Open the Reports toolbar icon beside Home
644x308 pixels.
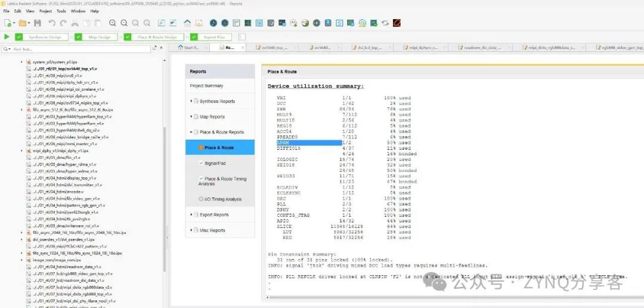coord(199,23)
